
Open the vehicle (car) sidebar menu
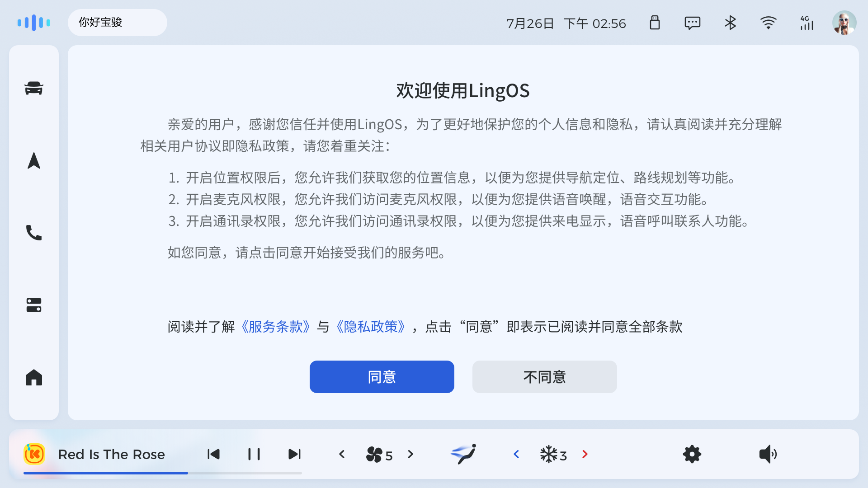pos(34,88)
